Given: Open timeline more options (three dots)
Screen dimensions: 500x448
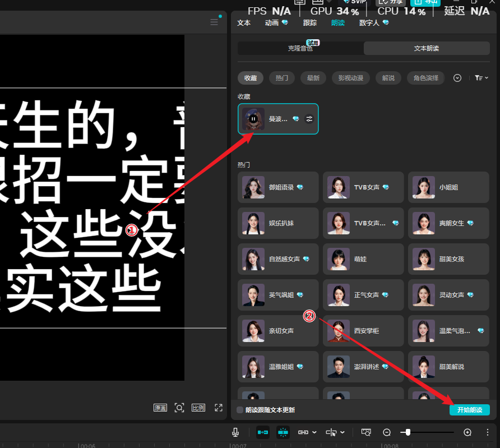Looking at the screenshot, I should tap(488, 432).
